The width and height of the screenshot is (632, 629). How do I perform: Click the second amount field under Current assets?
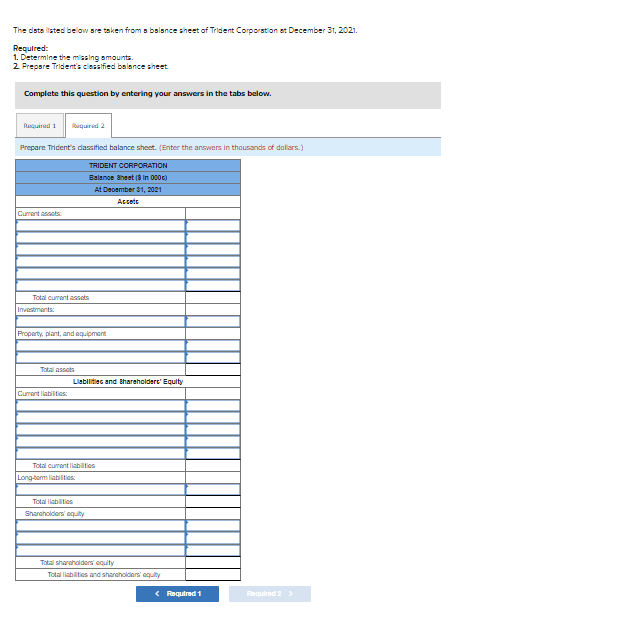(213, 237)
